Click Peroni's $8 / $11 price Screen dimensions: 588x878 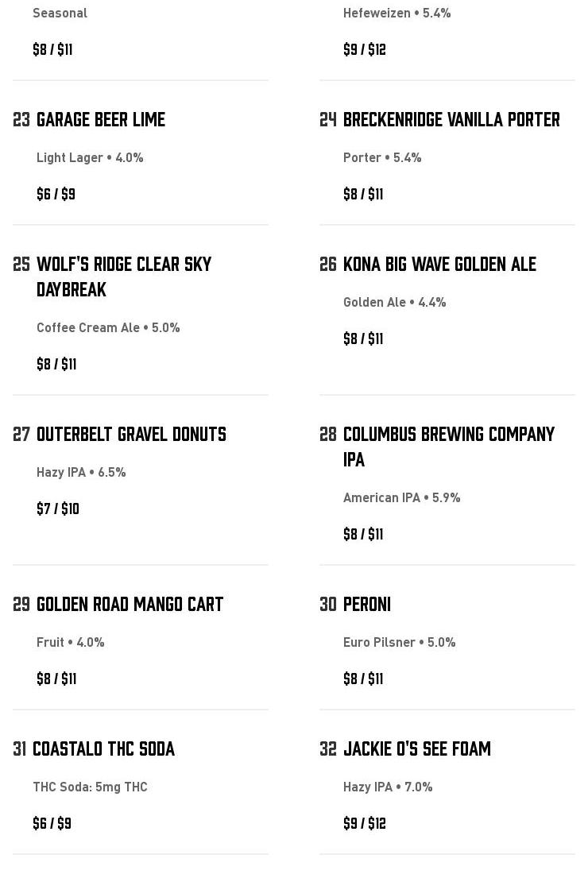[x=363, y=679]
